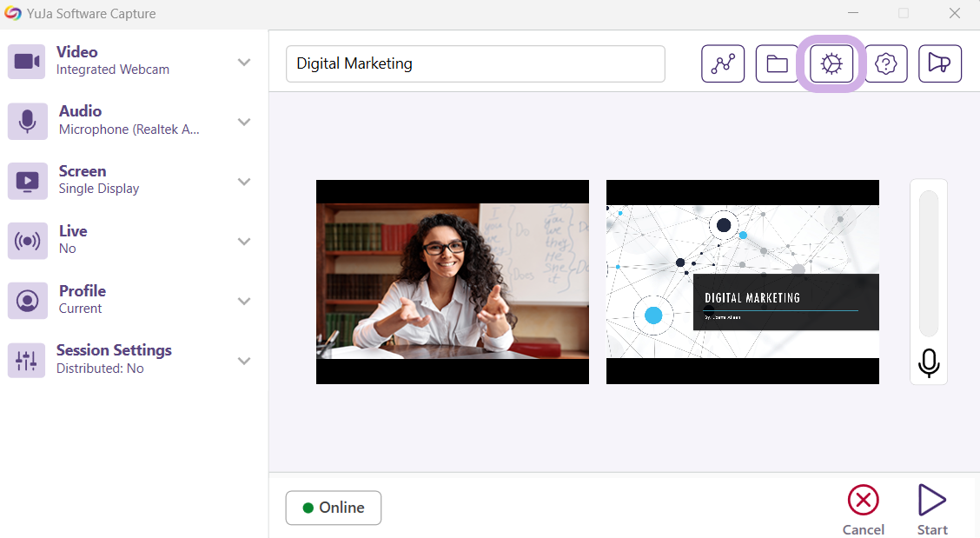This screenshot has width=980, height=538.
Task: Click the Digital Marketing title field
Action: tap(475, 63)
